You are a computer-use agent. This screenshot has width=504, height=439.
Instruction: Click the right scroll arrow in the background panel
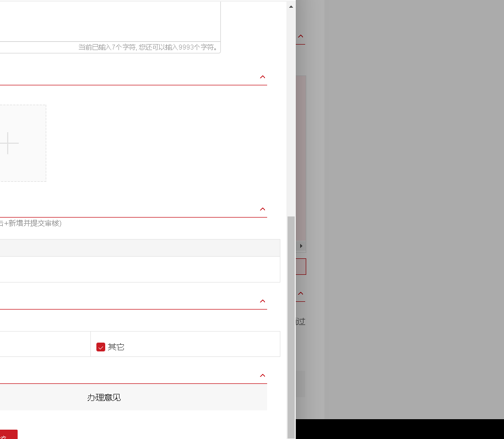tap(301, 246)
